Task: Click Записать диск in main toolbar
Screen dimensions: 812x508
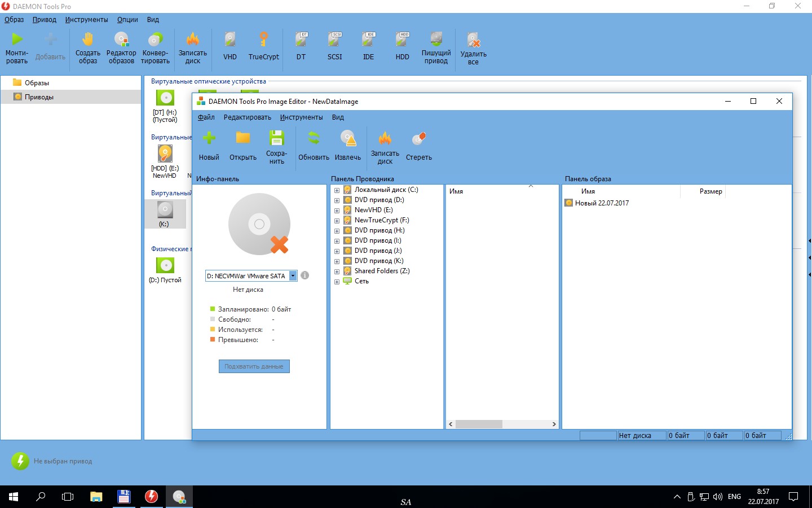Action: [x=193, y=47]
